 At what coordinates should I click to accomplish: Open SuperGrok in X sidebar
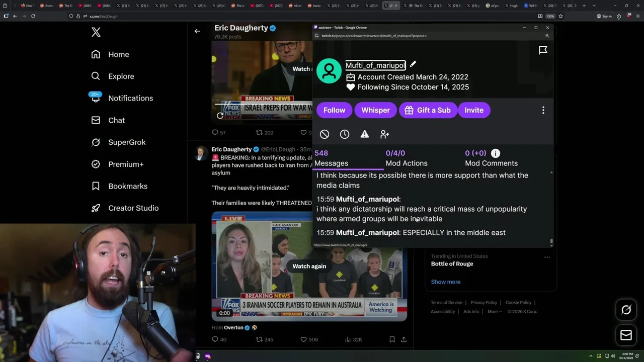tap(118, 142)
